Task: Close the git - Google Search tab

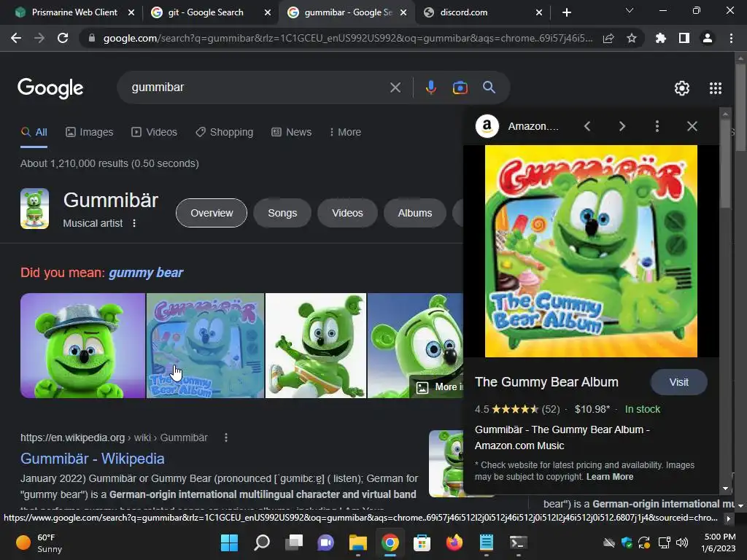Action: [268, 12]
